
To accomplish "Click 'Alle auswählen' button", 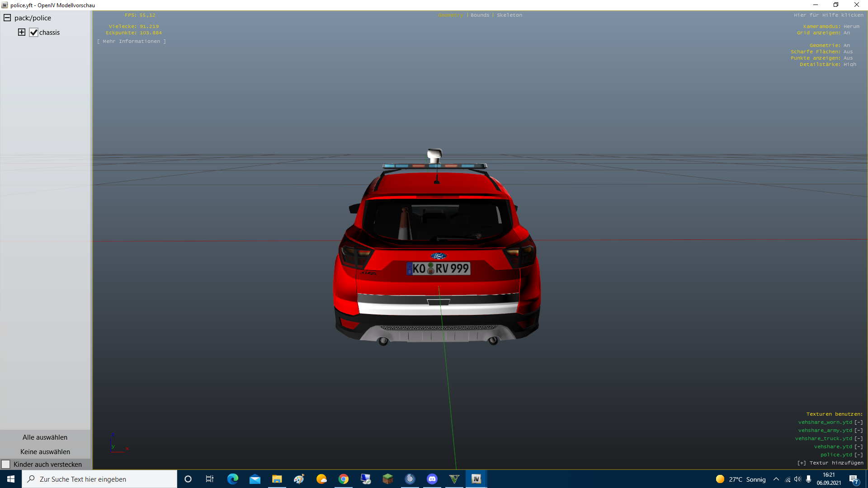I will (45, 437).
